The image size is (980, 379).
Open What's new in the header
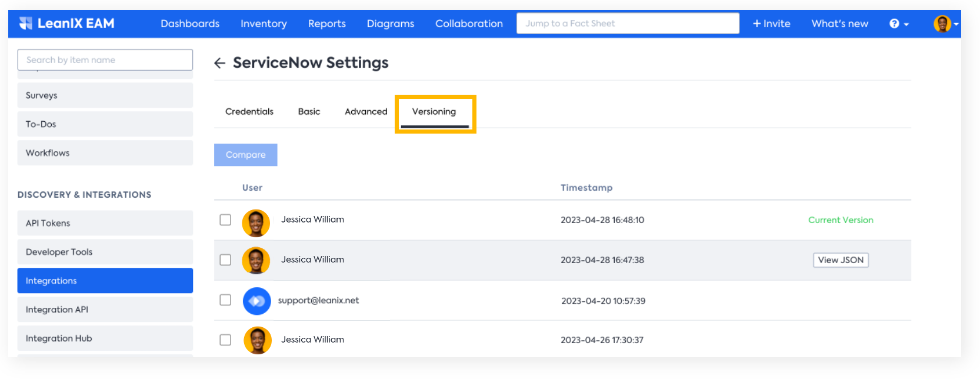tap(840, 24)
